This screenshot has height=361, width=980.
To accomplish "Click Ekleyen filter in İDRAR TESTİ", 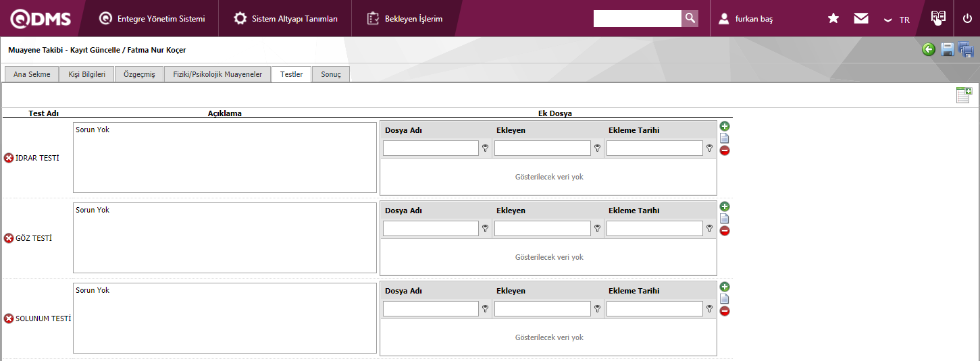I will (x=542, y=148).
